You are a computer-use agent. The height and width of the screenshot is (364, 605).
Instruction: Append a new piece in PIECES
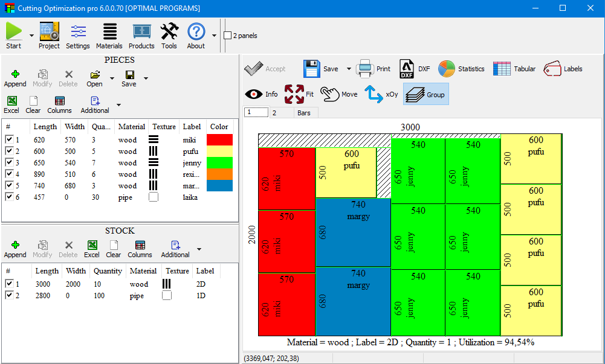pyautogui.click(x=15, y=78)
